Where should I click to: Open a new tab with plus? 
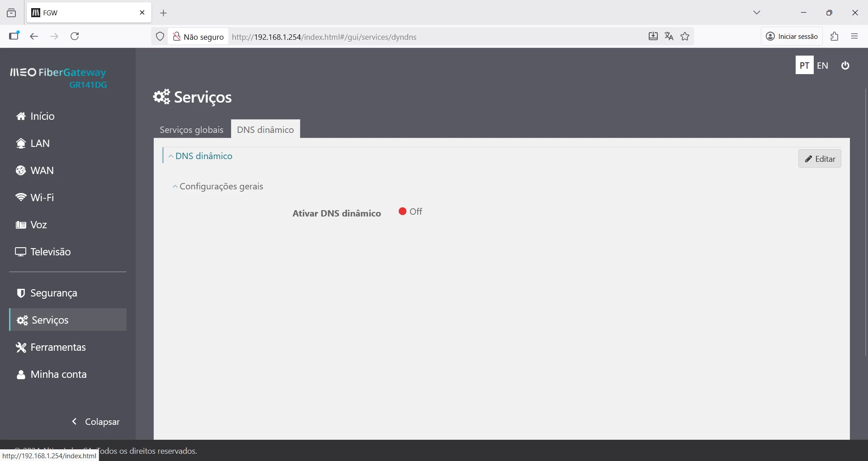tap(164, 13)
